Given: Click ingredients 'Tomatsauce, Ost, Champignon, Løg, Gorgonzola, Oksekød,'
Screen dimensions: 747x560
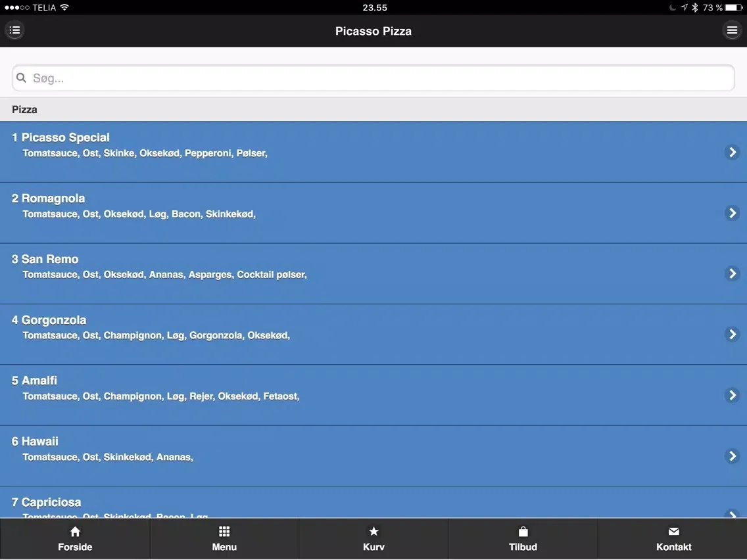Looking at the screenshot, I should (157, 336).
